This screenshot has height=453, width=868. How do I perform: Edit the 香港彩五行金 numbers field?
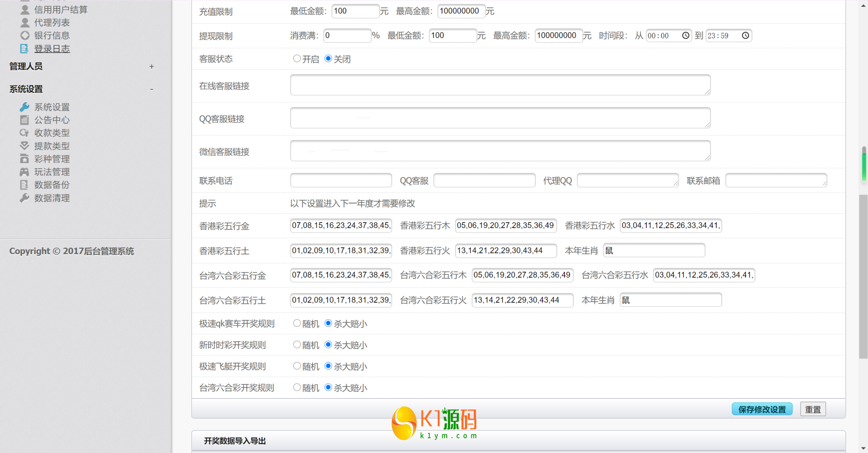coord(341,225)
